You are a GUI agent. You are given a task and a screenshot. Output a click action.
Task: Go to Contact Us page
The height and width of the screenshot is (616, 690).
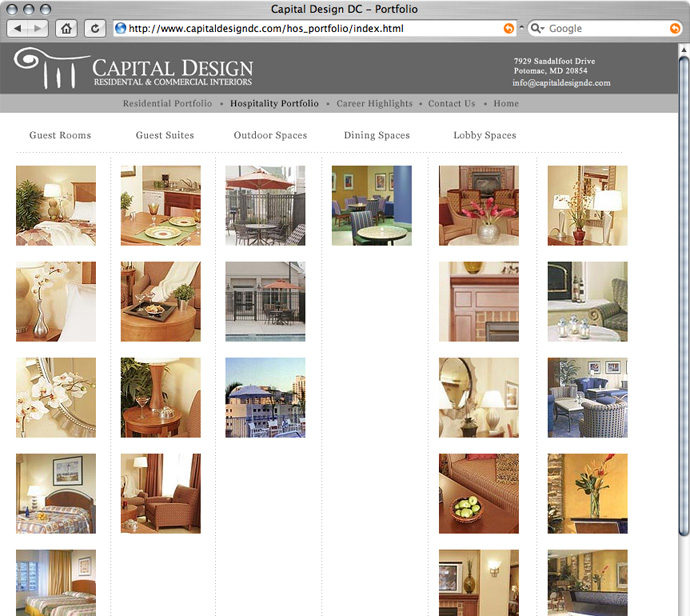click(451, 103)
